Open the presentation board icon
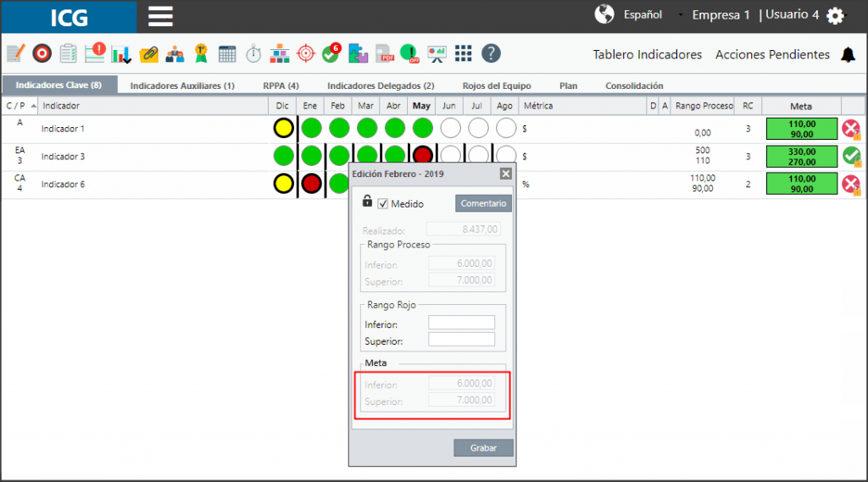Viewport: 868px width, 482px height. click(437, 54)
